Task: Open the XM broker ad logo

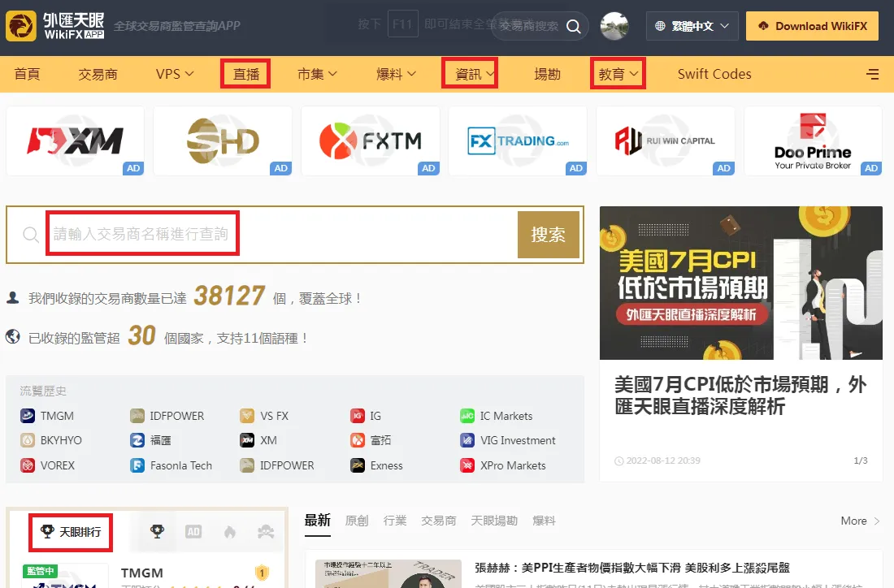Action: 76,141
